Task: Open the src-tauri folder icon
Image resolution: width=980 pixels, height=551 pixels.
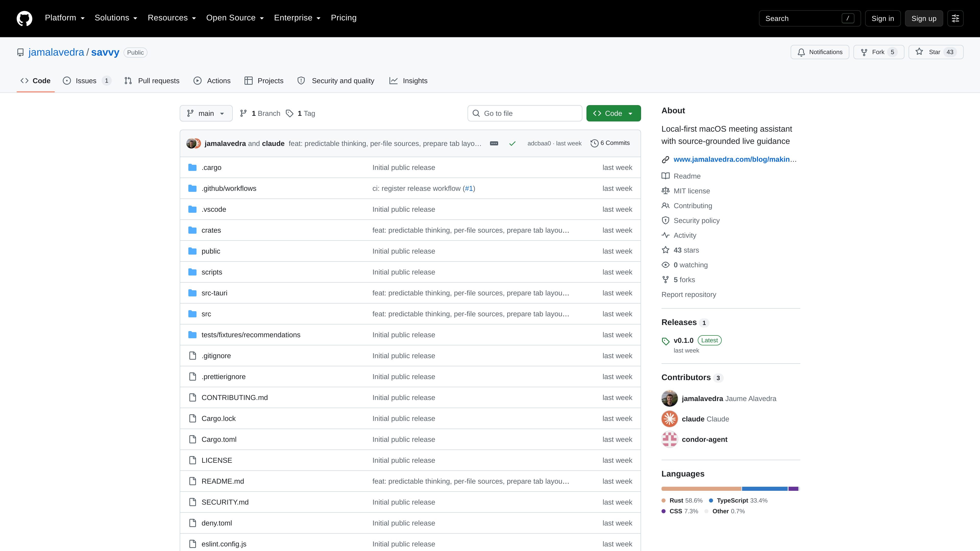Action: click(x=192, y=293)
